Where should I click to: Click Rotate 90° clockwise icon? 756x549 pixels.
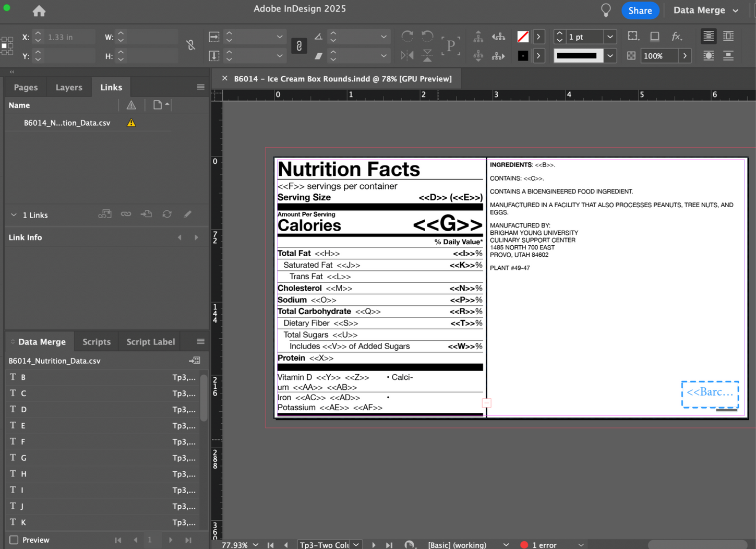407,37
